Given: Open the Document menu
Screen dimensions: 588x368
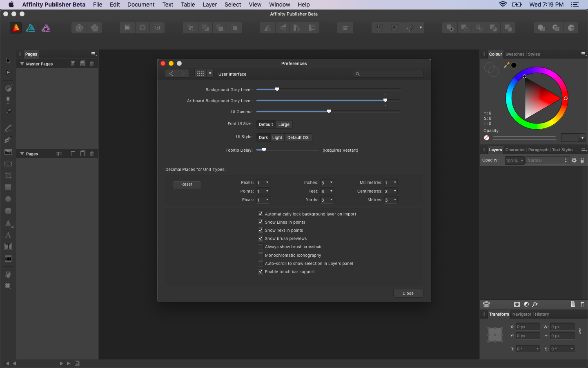Looking at the screenshot, I should coord(141,4).
